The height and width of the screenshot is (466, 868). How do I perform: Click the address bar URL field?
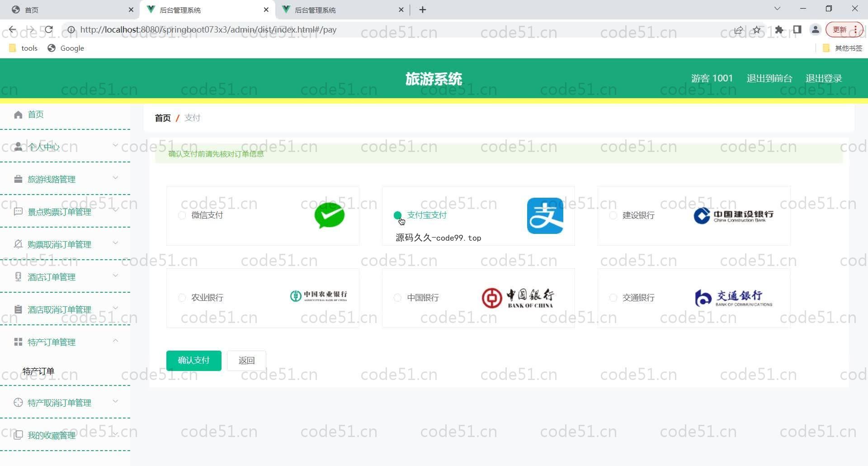click(x=398, y=30)
